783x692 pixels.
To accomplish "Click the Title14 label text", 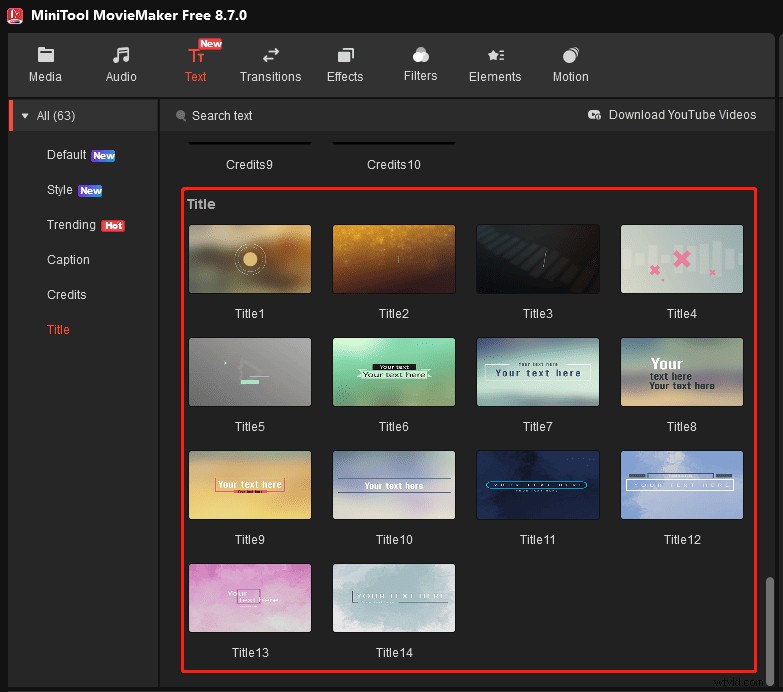I will [x=394, y=653].
